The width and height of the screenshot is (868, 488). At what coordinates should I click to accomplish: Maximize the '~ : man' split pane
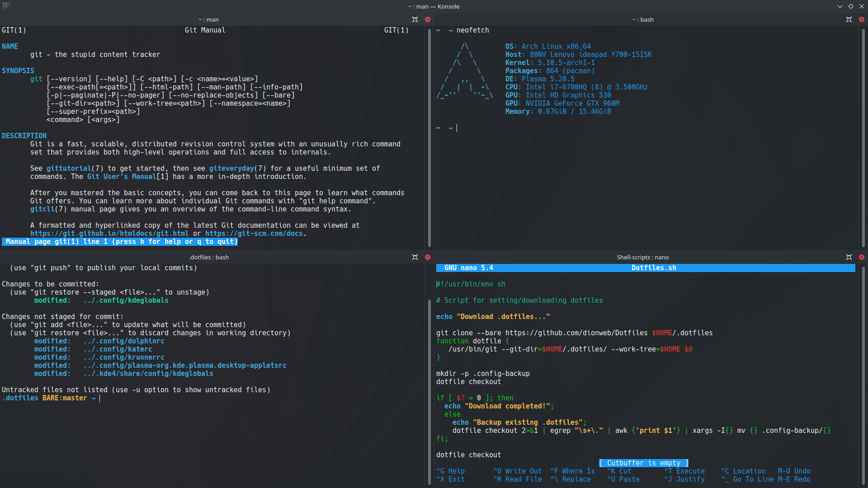pyautogui.click(x=415, y=19)
